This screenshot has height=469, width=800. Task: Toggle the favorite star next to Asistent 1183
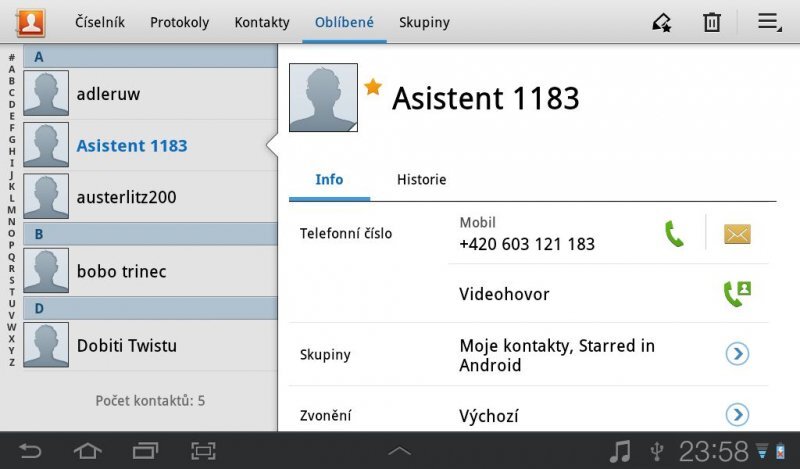tap(373, 87)
